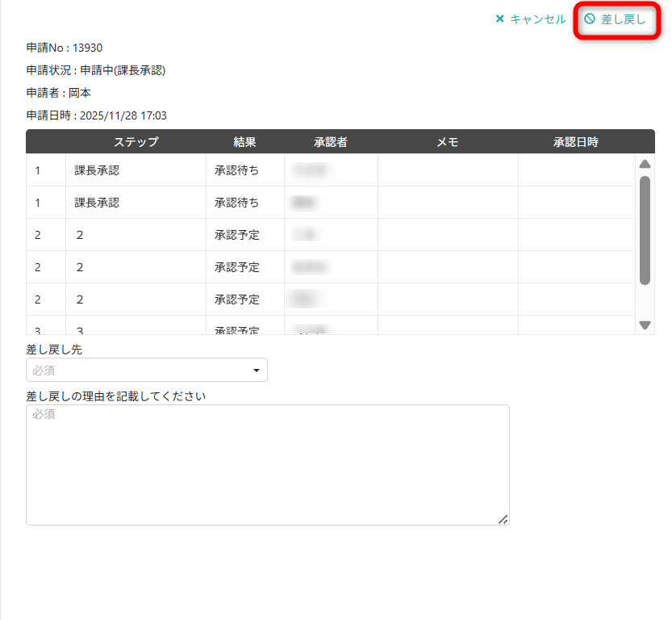Click the up arrow of the table scrollbar
The image size is (672, 620).
tap(645, 164)
